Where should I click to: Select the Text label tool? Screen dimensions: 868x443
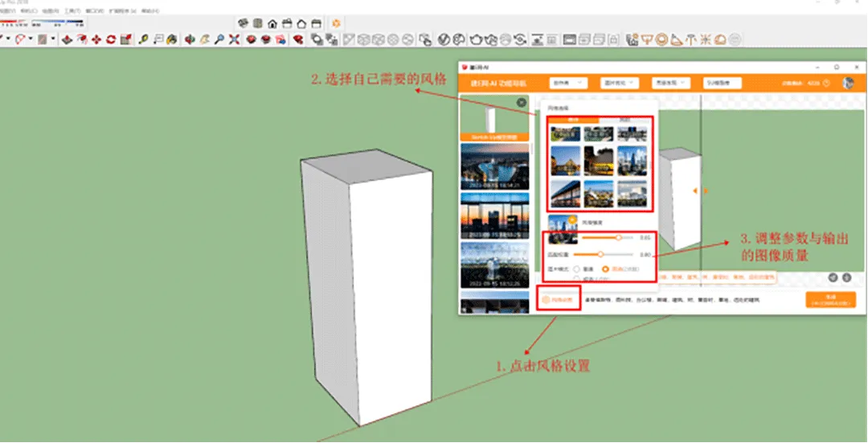(158, 39)
